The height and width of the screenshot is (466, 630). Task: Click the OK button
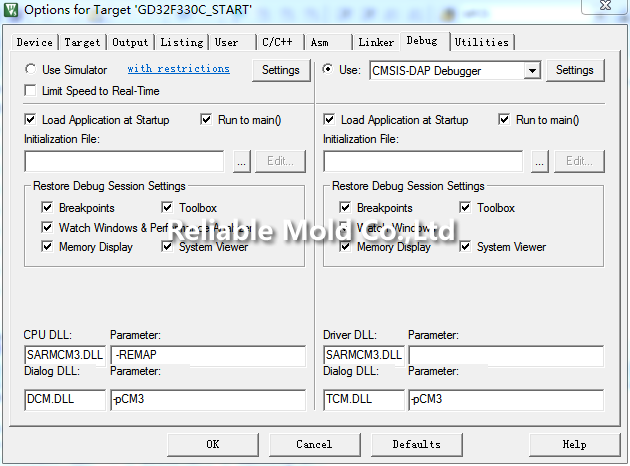click(x=212, y=444)
